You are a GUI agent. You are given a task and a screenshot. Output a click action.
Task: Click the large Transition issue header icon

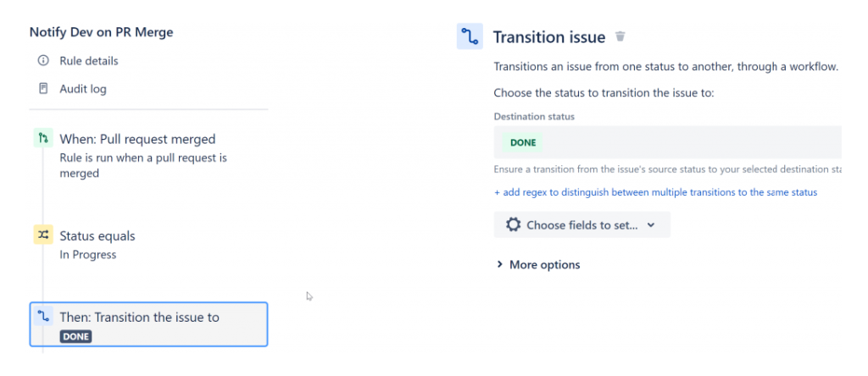pos(470,36)
